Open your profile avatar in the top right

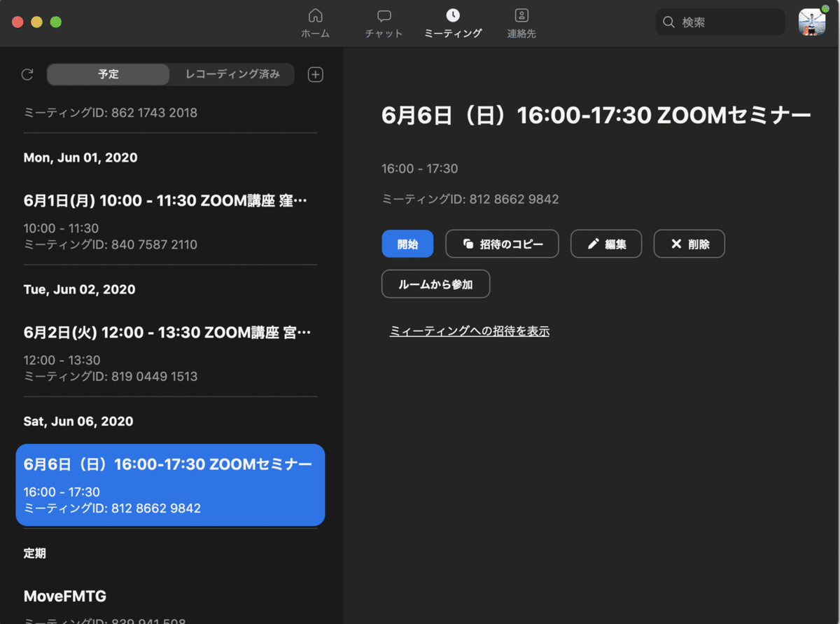pyautogui.click(x=812, y=22)
